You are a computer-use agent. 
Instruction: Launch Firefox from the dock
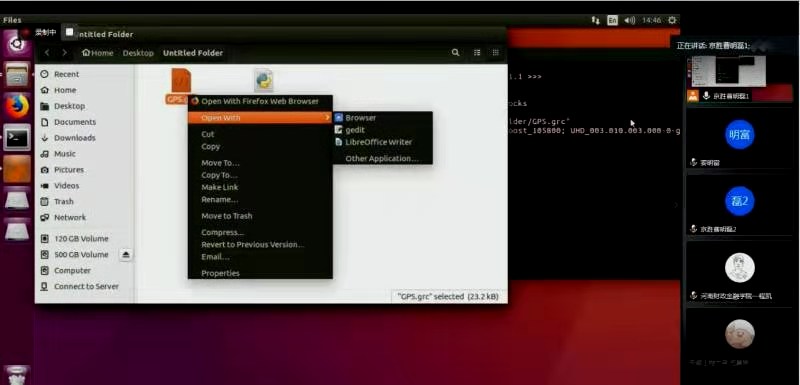point(17,106)
